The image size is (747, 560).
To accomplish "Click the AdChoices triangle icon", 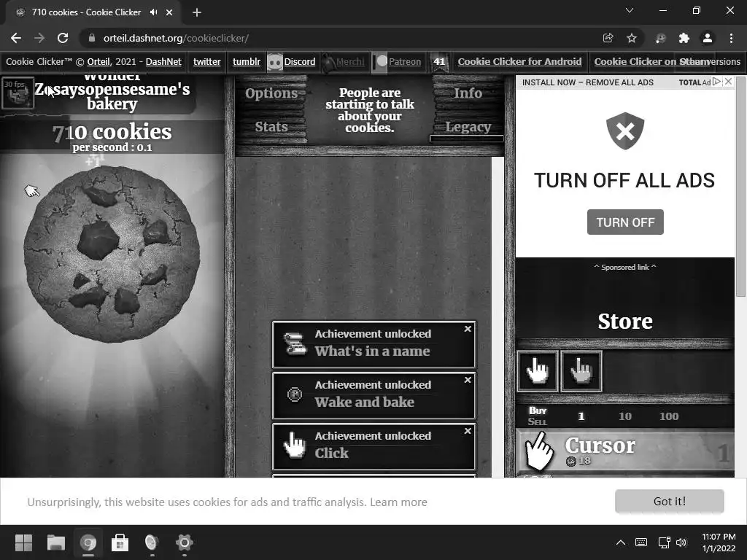I will 717,82.
